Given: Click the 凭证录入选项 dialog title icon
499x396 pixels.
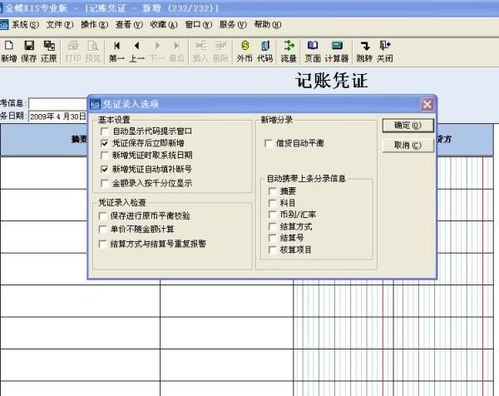Looking at the screenshot, I should [x=96, y=104].
